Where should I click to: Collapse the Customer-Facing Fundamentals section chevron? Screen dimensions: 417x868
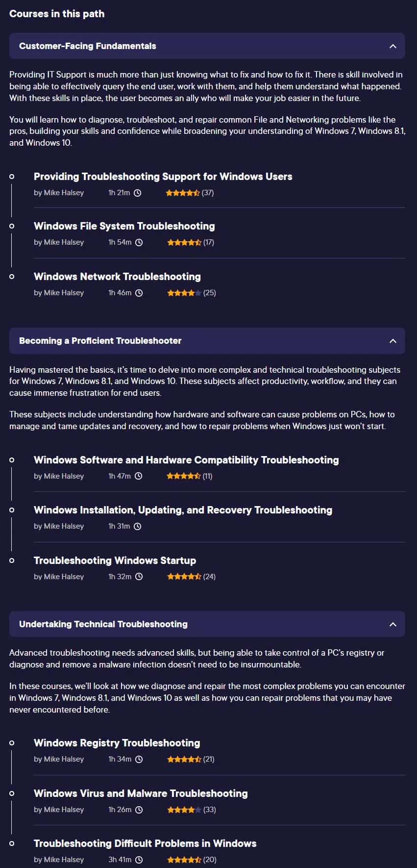click(x=392, y=46)
